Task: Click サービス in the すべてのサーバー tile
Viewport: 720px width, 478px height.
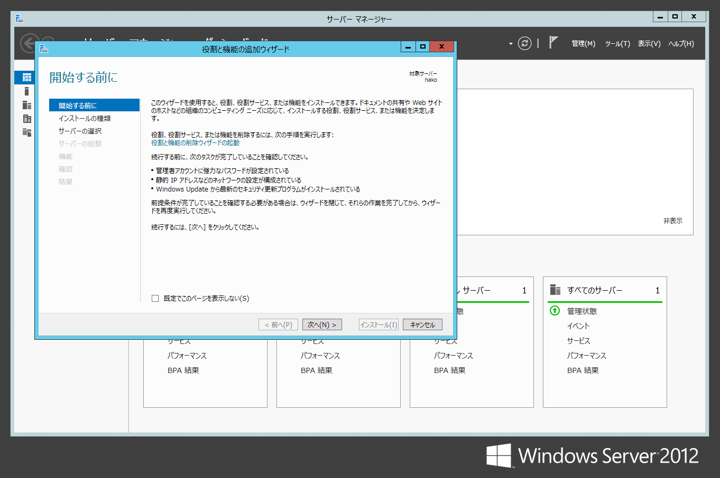Action: 579,341
